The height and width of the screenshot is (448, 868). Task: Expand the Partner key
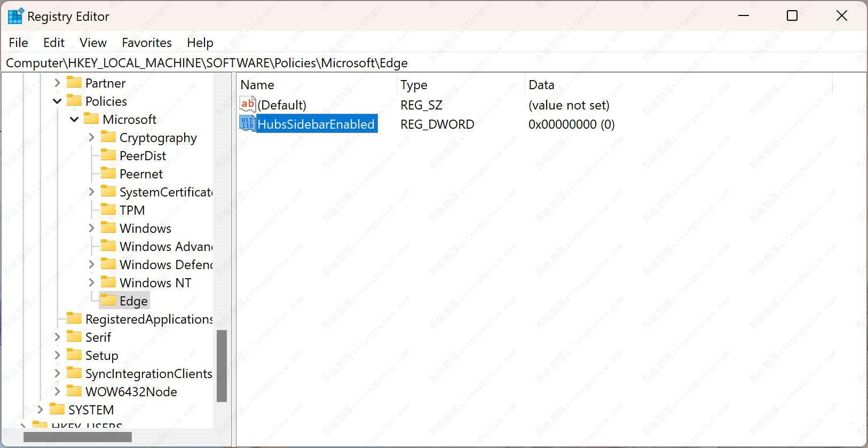point(57,83)
